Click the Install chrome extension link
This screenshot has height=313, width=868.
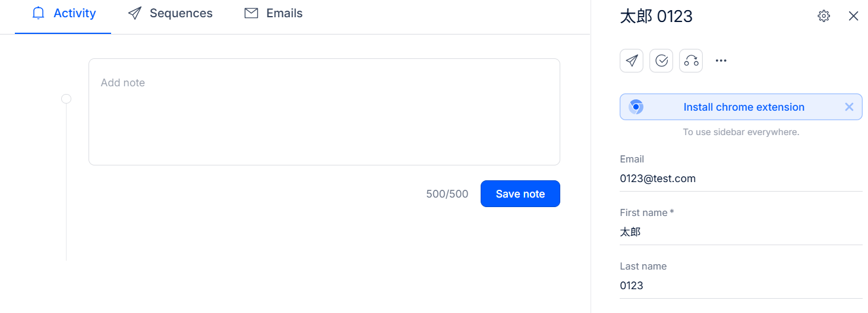pos(744,107)
